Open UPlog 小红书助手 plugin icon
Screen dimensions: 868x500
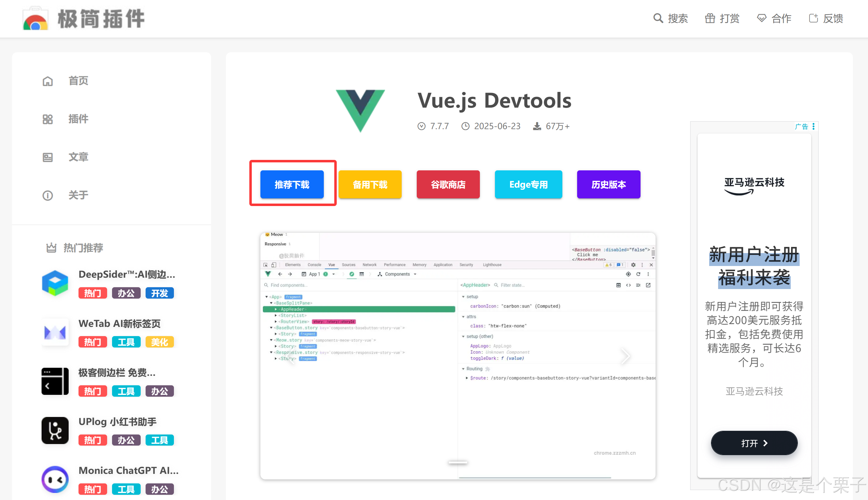pyautogui.click(x=55, y=430)
